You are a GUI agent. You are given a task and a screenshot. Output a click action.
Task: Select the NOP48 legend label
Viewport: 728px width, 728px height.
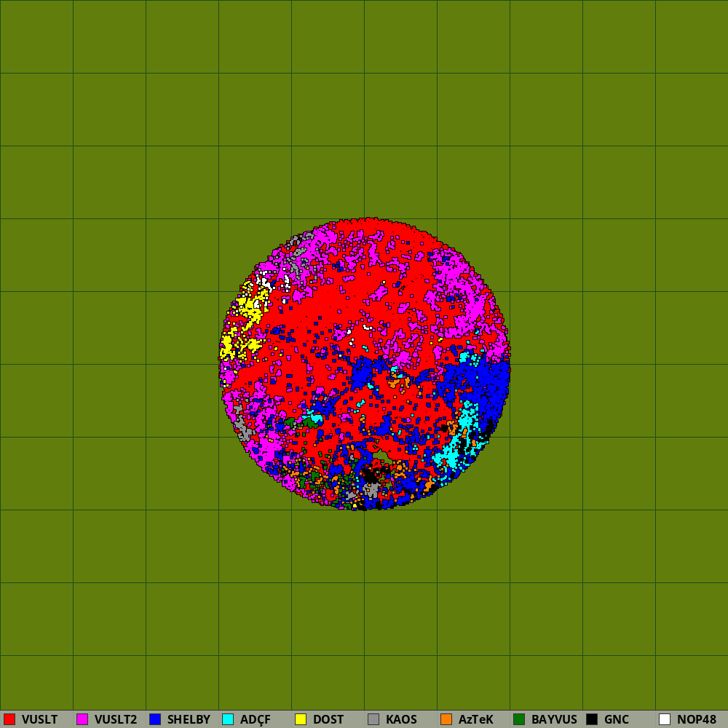click(697, 720)
